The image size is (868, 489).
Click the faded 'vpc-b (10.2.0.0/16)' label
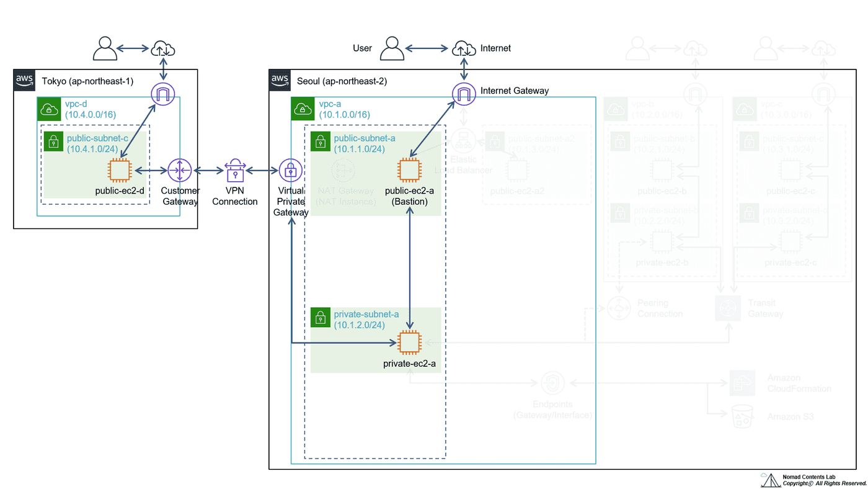coord(657,109)
